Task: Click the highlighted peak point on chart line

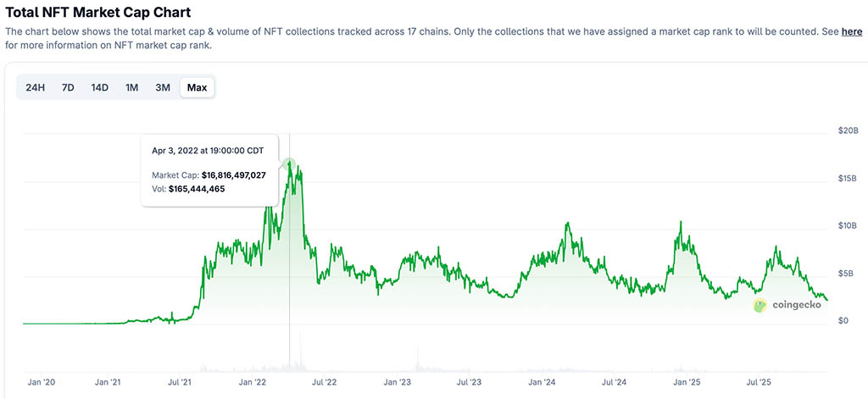Action: [x=289, y=163]
